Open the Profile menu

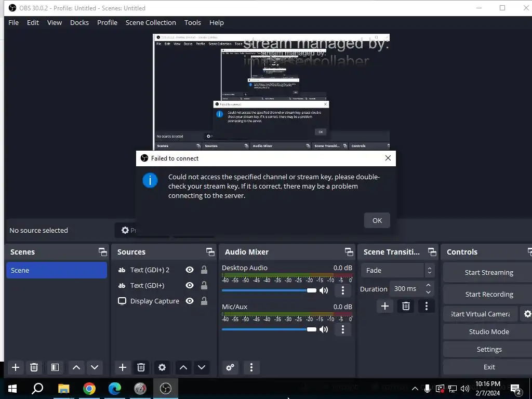pyautogui.click(x=107, y=22)
